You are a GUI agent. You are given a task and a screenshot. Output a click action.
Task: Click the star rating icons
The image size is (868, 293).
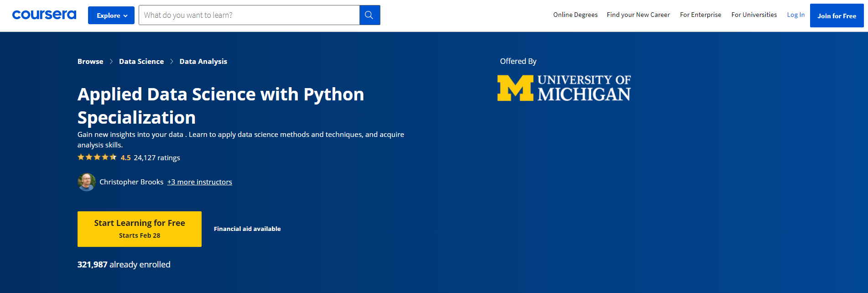[97, 157]
